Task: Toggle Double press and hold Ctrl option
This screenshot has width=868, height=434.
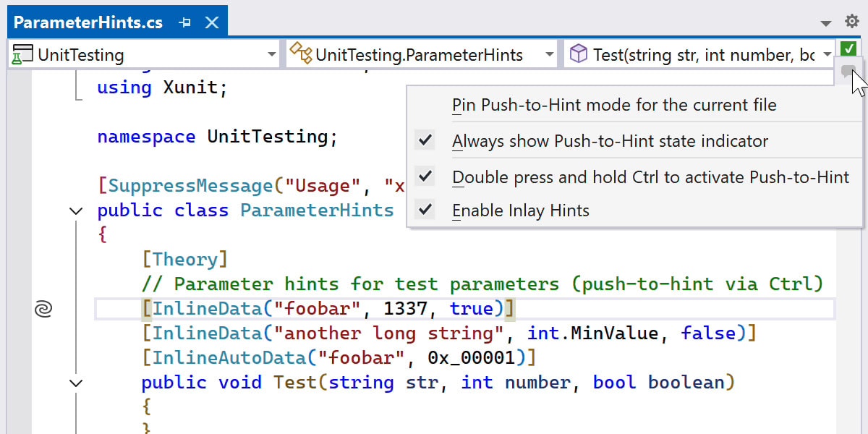Action: point(425,176)
